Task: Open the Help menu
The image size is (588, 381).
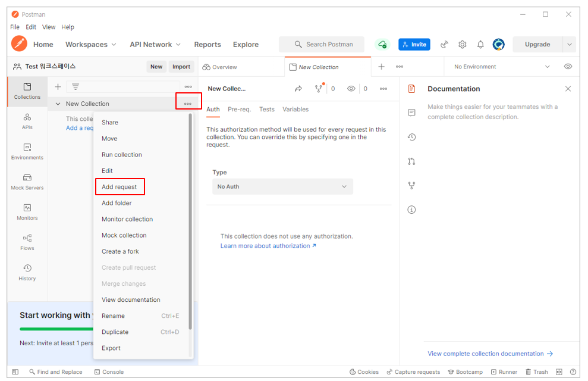Action: [x=68, y=27]
